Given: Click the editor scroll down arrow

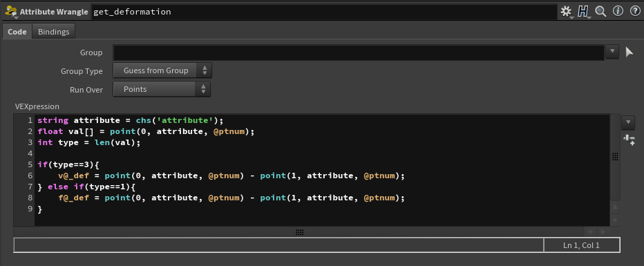Looking at the screenshot, I should pos(615,220).
